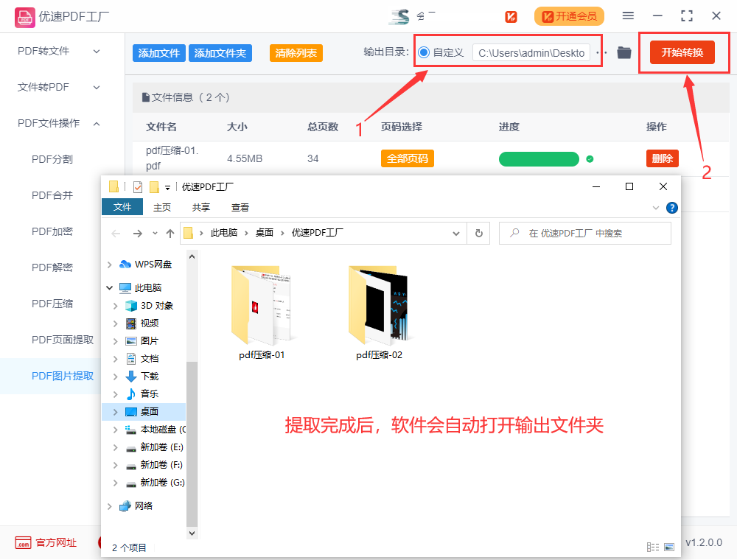The height and width of the screenshot is (560, 737).
Task: Click the 3D 对象 cube icon
Action: pyautogui.click(x=131, y=306)
